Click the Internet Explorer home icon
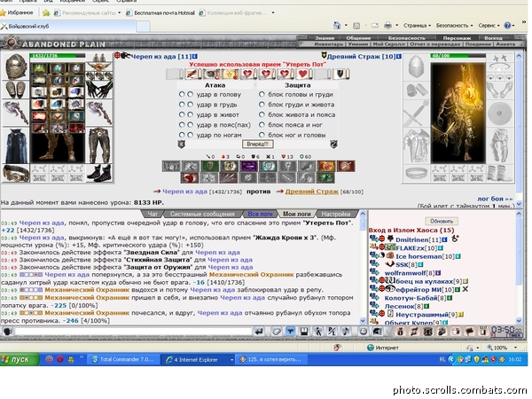532x399 pixels. coord(337,25)
